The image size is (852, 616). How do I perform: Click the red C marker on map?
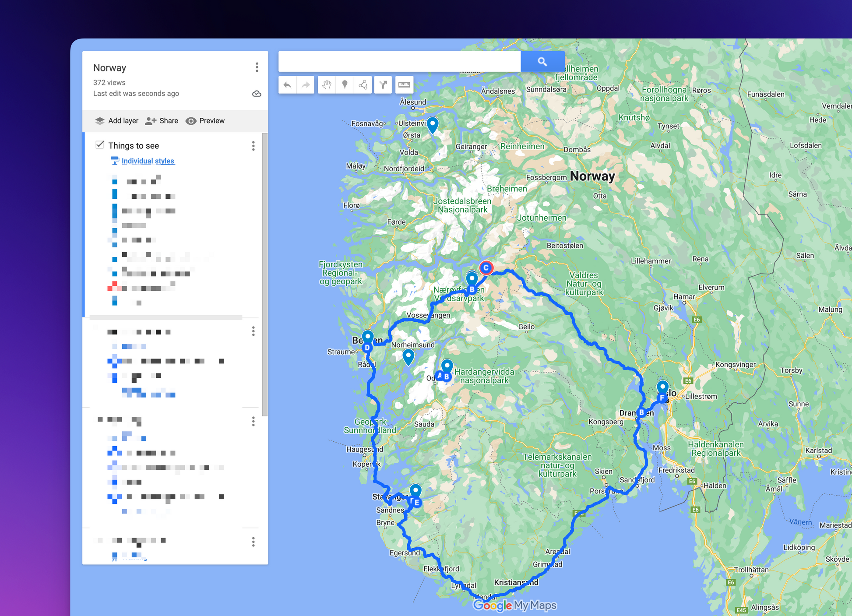[486, 268]
